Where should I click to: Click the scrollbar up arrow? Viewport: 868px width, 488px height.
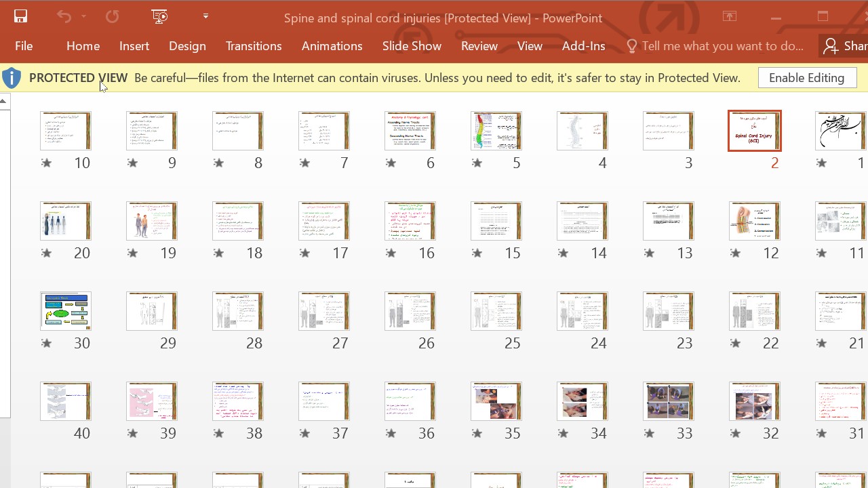click(x=4, y=102)
